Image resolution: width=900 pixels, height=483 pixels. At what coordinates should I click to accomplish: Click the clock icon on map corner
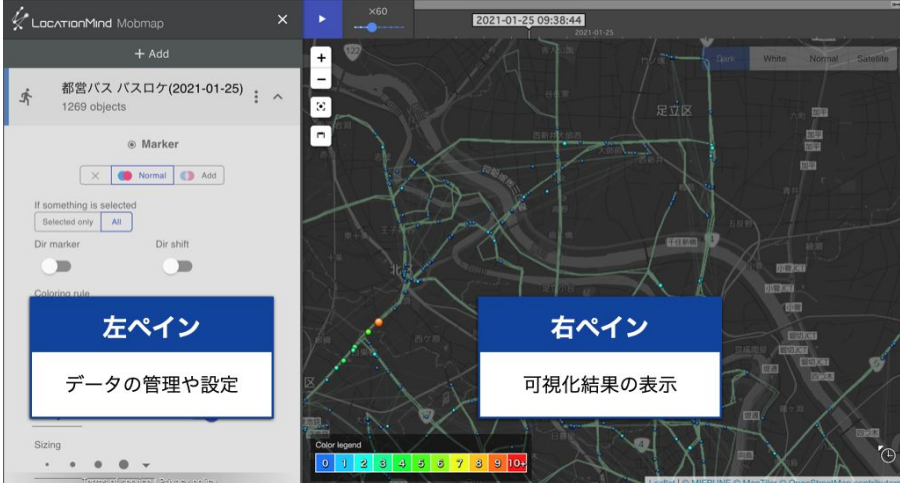point(887,455)
